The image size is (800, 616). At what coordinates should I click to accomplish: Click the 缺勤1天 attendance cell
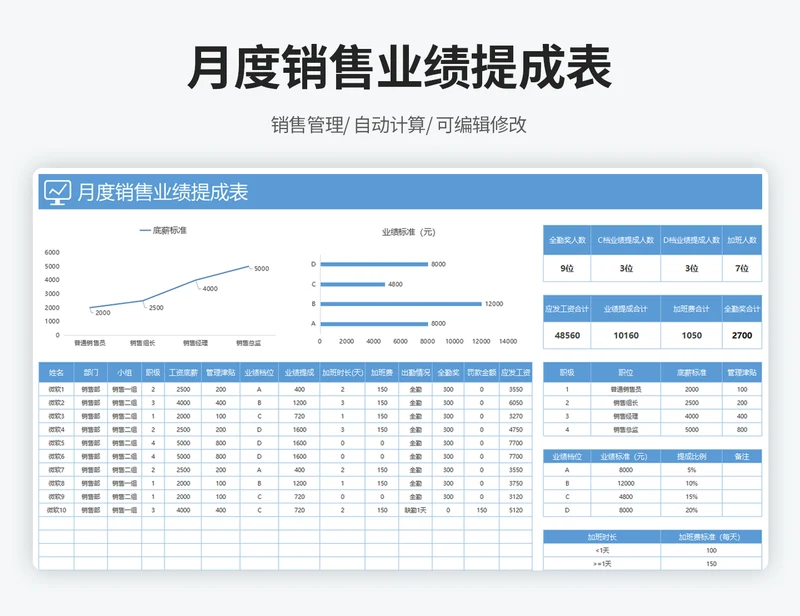[x=415, y=510]
